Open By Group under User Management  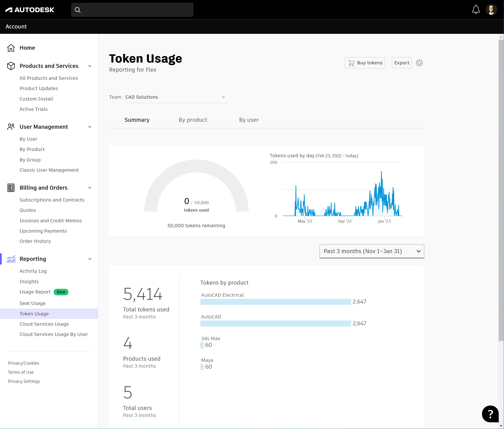30,160
